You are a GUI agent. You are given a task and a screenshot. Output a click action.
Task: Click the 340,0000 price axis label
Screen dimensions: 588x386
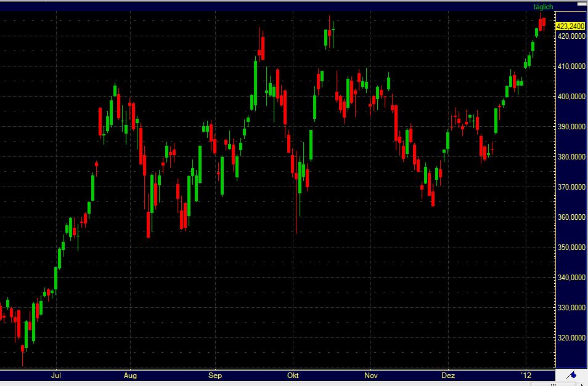click(x=571, y=278)
